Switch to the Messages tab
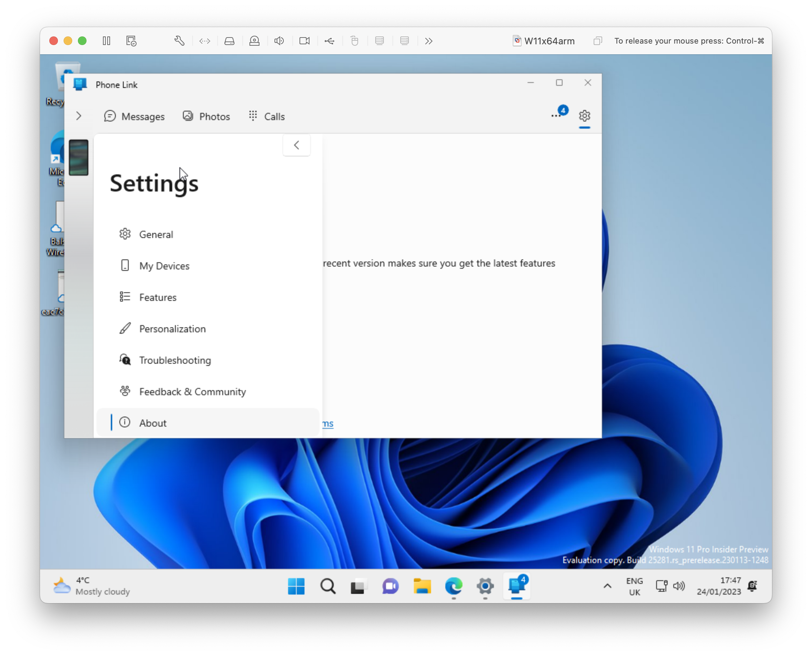 [135, 116]
